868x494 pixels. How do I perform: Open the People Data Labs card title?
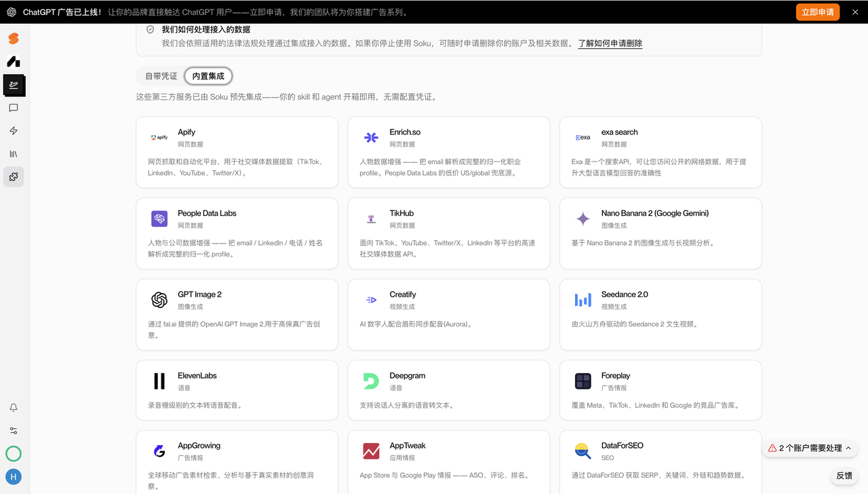click(207, 213)
